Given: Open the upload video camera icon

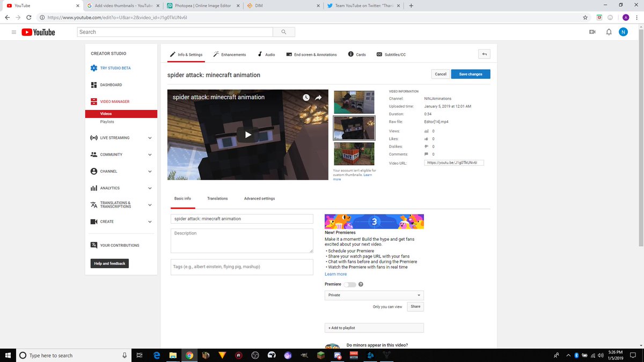Looking at the screenshot, I should [592, 32].
